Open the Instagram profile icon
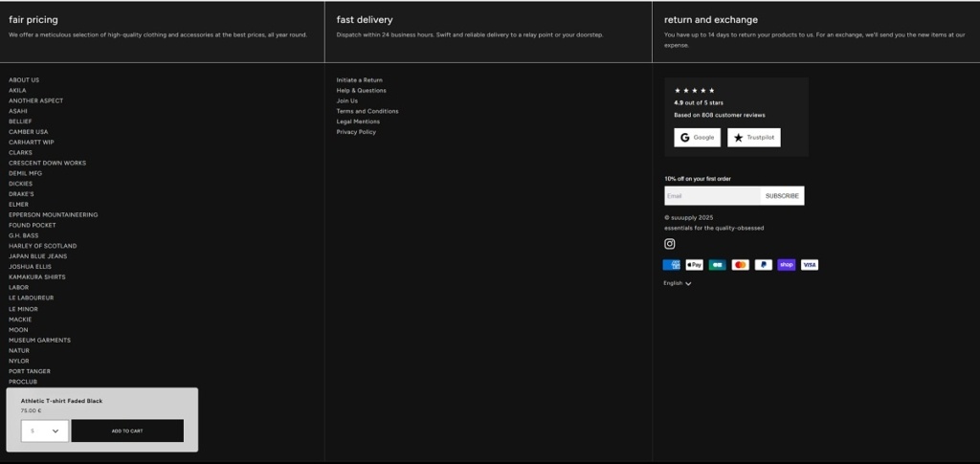Image resolution: width=980 pixels, height=464 pixels. (670, 244)
